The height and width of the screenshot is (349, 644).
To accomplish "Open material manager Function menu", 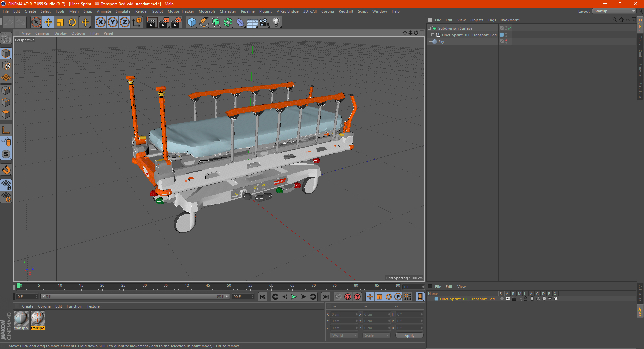I will (74, 306).
